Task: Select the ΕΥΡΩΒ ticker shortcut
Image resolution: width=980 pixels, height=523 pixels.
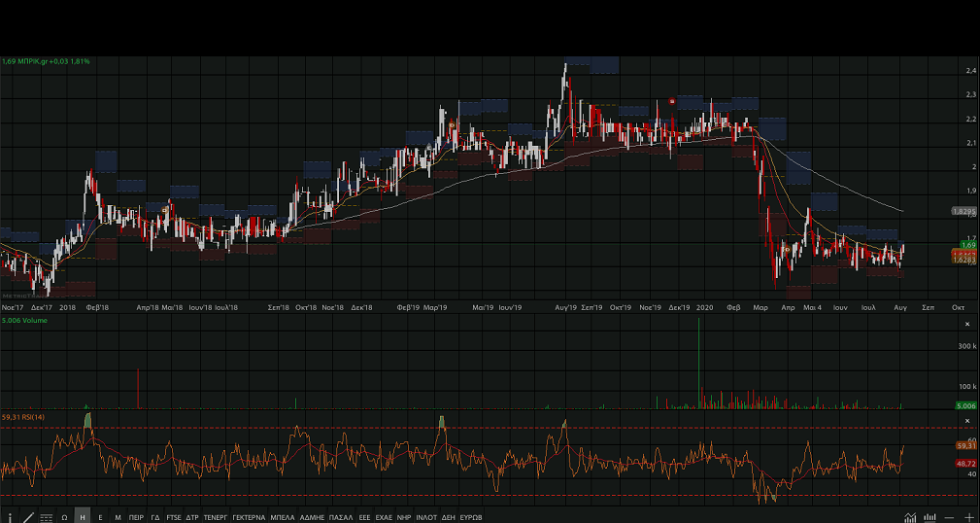Action: (470, 517)
